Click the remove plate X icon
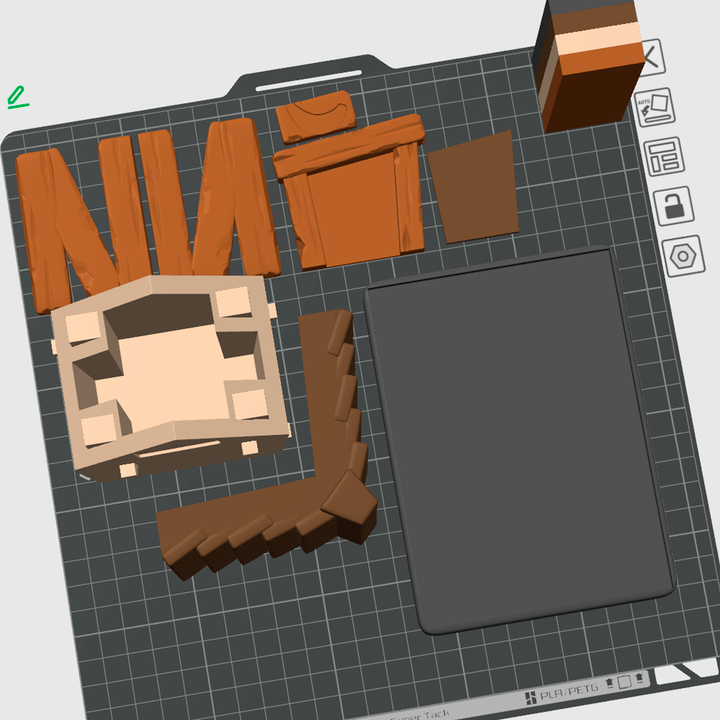The width and height of the screenshot is (720, 720). click(651, 57)
